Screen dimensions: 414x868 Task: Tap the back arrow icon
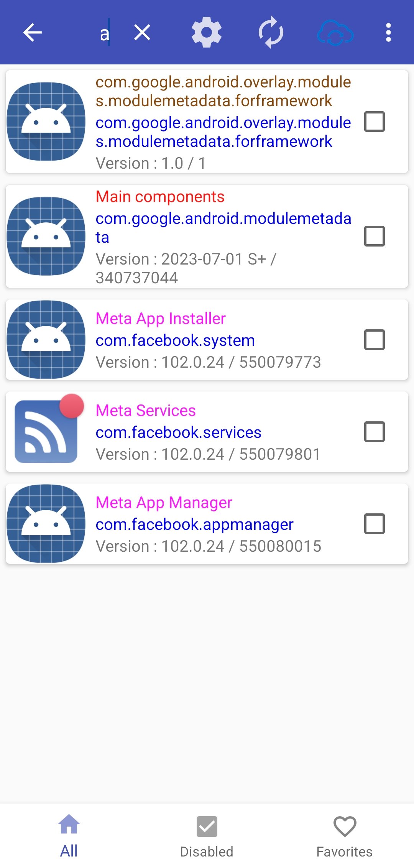click(33, 32)
